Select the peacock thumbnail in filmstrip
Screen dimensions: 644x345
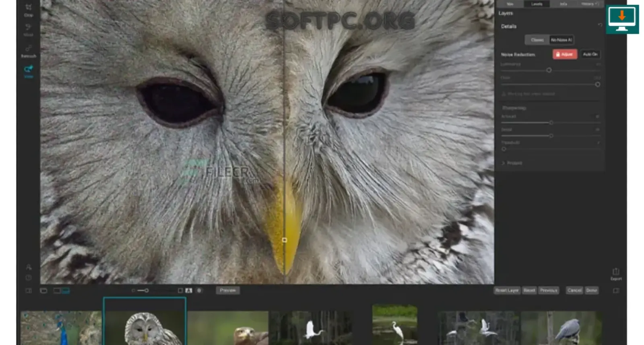point(61,328)
